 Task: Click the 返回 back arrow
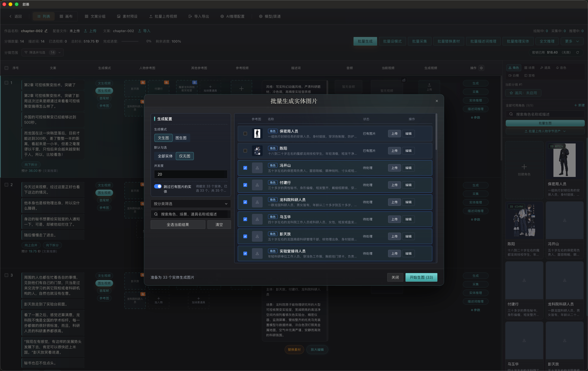[x=10, y=16]
